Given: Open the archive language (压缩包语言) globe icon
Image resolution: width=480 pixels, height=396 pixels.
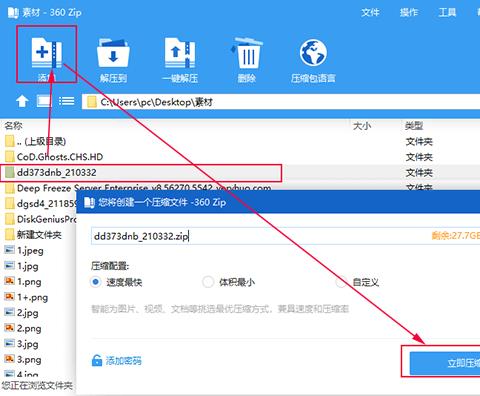Looking at the screenshot, I should [313, 52].
